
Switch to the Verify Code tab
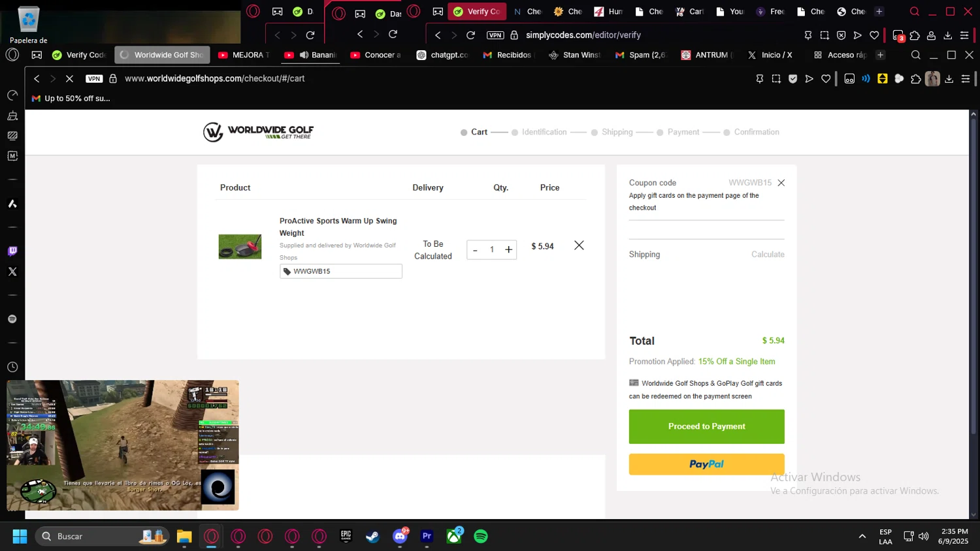pos(79,55)
